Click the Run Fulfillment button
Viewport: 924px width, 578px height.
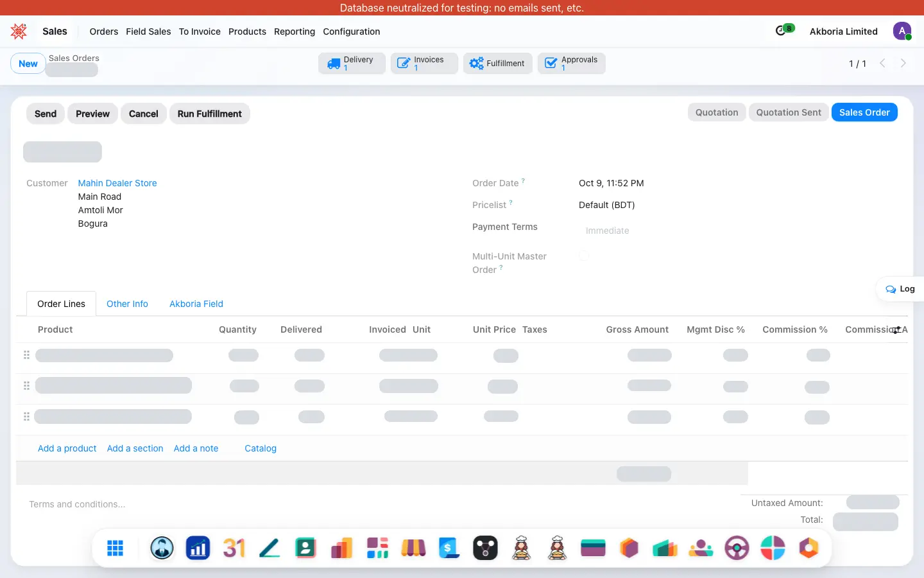click(210, 114)
